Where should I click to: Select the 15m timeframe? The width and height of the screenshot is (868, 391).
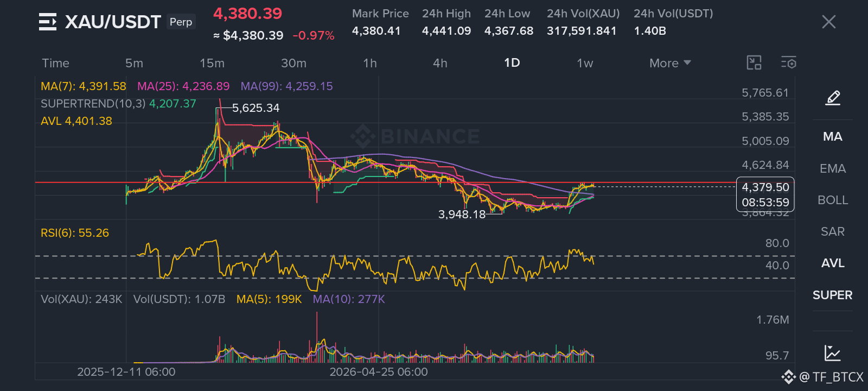tap(212, 63)
